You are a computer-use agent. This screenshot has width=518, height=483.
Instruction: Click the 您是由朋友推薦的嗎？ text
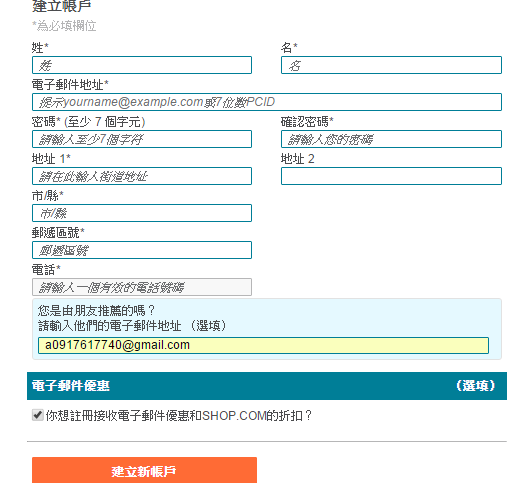[x=96, y=311]
